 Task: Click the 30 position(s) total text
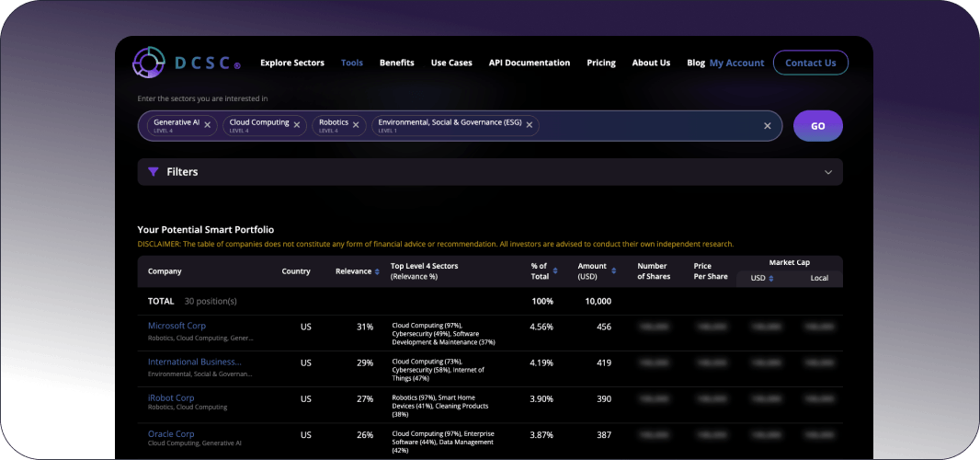[x=211, y=301]
